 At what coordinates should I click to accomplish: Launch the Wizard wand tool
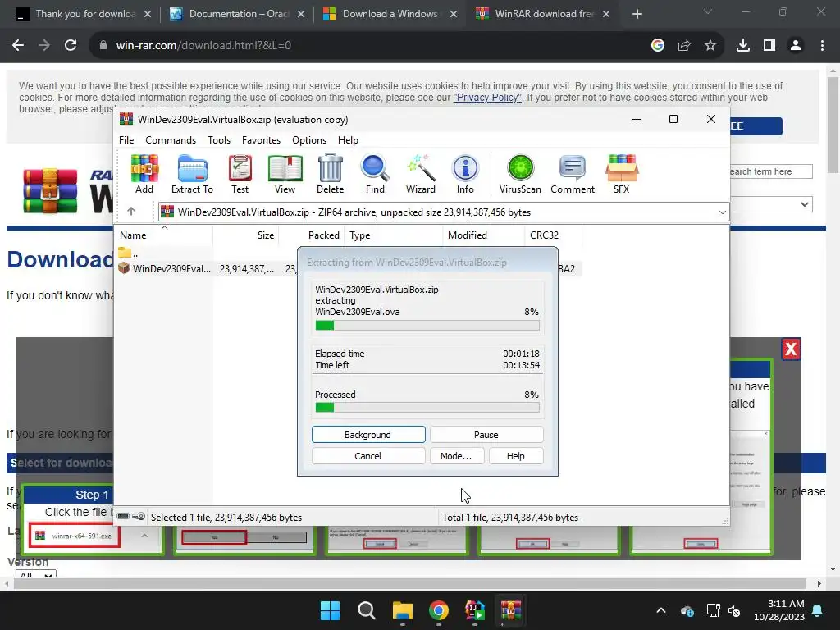[x=421, y=174]
